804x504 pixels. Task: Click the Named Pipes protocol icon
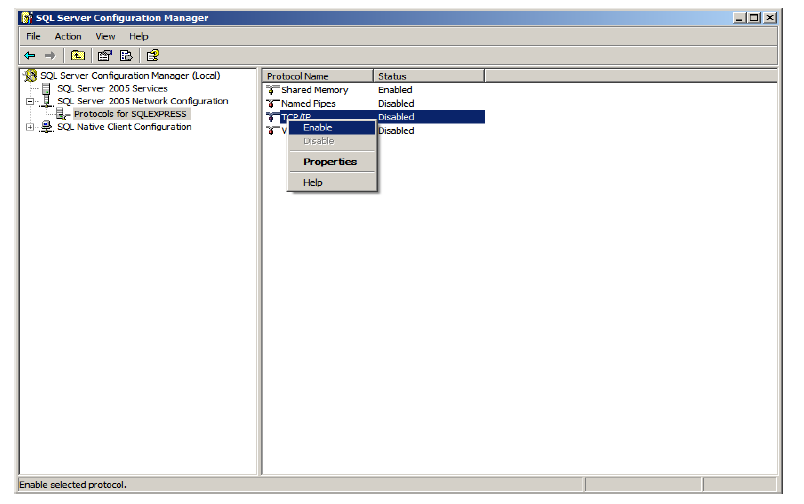point(273,104)
